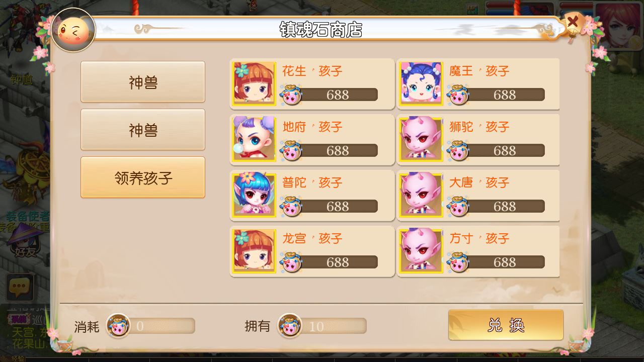Tap the player portrait at top right

pyautogui.click(x=619, y=26)
